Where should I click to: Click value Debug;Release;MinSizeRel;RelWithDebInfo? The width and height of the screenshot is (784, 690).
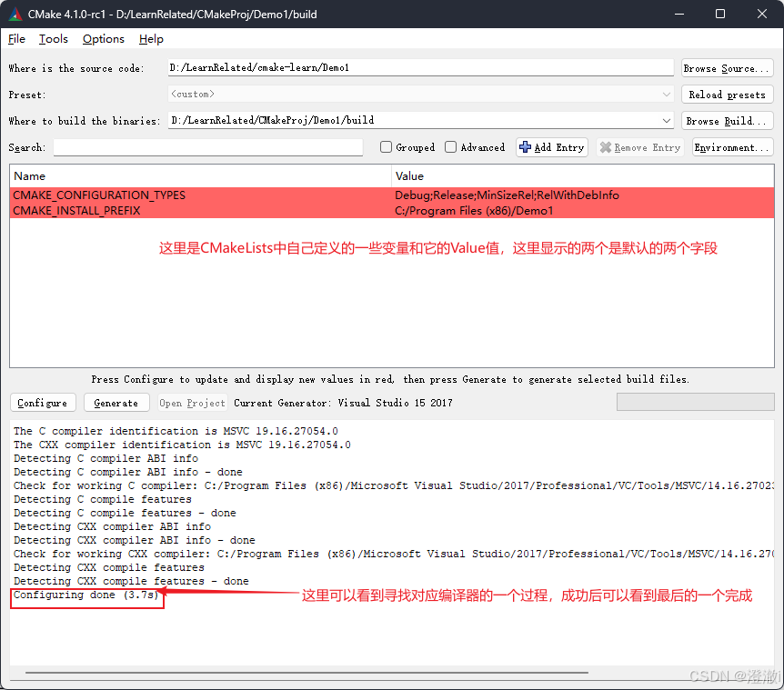[507, 195]
